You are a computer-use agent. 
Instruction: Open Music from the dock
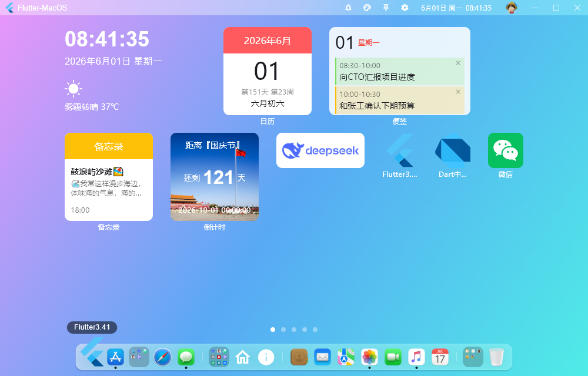(416, 357)
